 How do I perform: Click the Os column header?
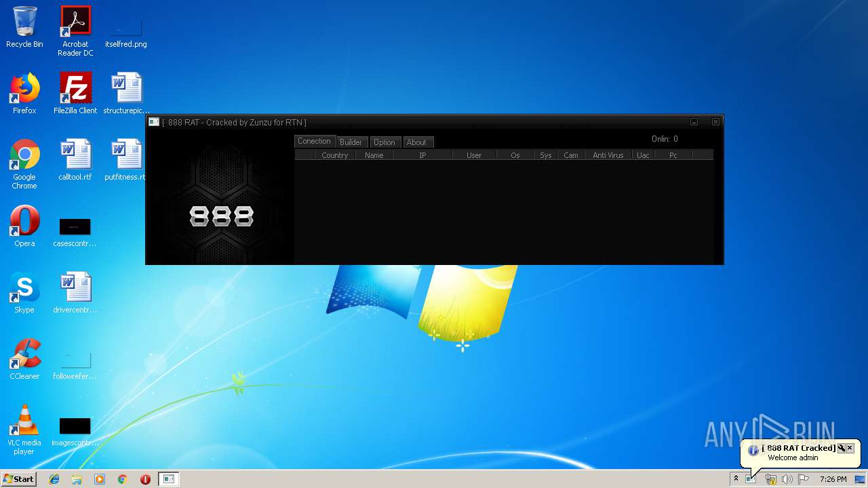click(x=515, y=155)
